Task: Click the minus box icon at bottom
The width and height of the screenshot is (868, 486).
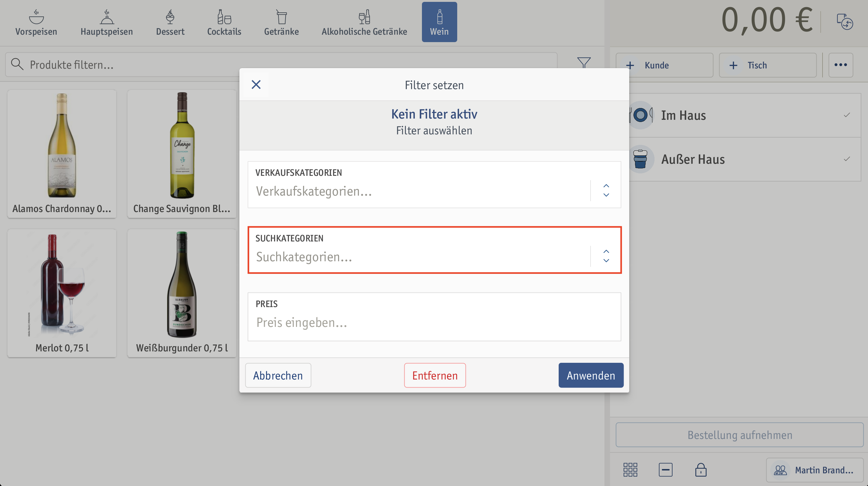Action: click(665, 470)
